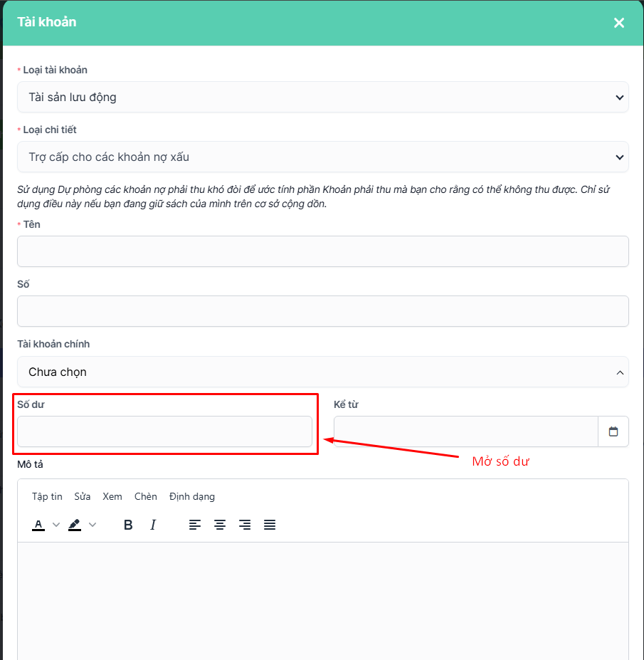The width and height of the screenshot is (644, 660).
Task: Open text color dropdown arrow
Action: (56, 525)
